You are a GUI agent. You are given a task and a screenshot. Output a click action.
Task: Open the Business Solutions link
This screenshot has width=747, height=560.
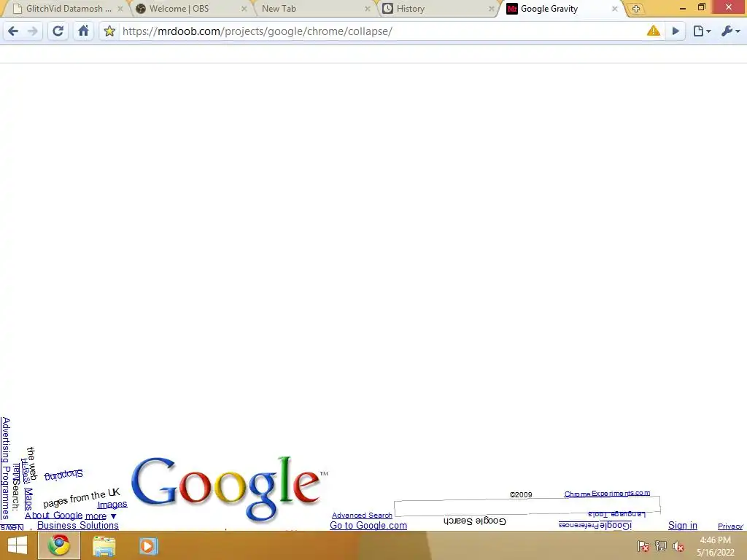point(77,525)
